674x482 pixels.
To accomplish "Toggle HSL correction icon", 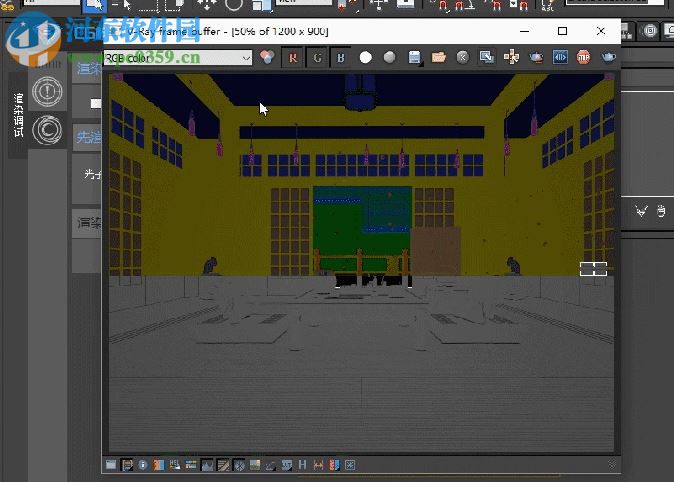I will tap(175, 465).
